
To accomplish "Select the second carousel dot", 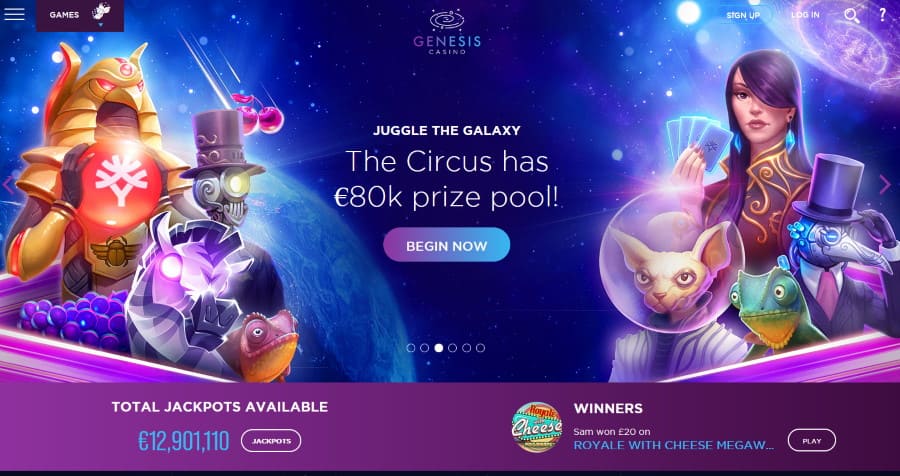I will 424,347.
